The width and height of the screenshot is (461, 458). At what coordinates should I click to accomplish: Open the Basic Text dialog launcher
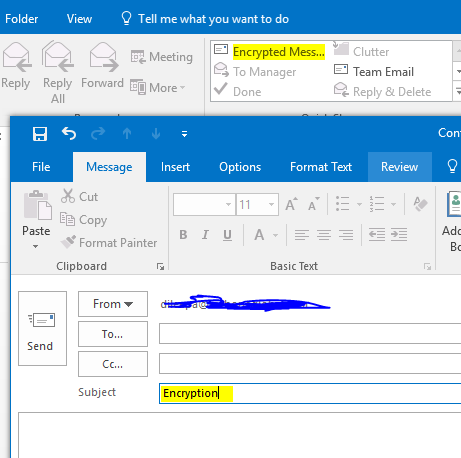point(427,266)
